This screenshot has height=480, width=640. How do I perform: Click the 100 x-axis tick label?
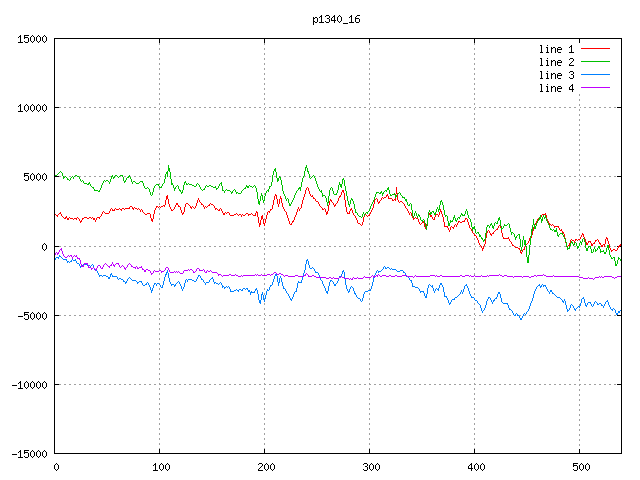160,467
